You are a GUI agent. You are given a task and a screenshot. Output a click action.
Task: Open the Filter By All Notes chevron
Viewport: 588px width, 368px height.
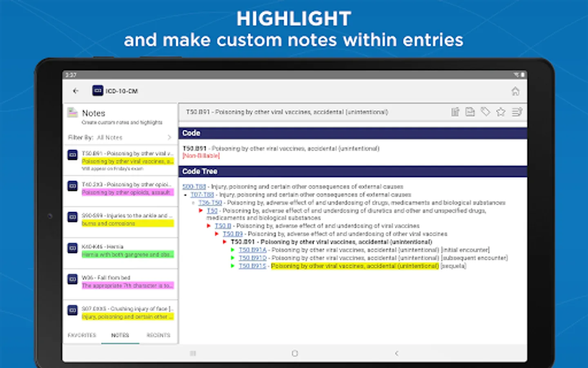pos(169,137)
